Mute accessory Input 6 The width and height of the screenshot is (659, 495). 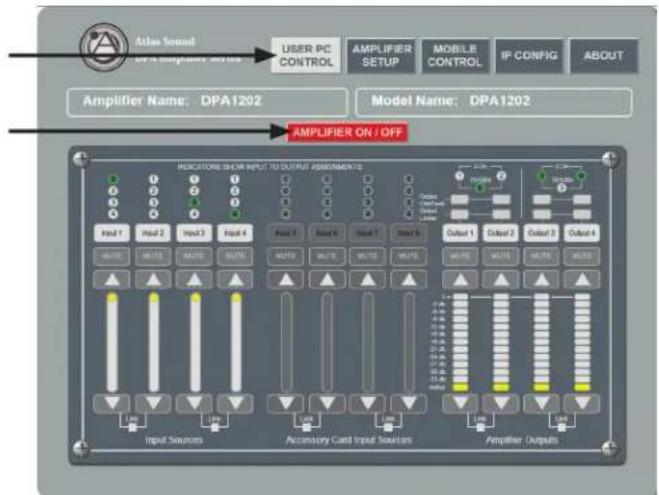tap(327, 256)
